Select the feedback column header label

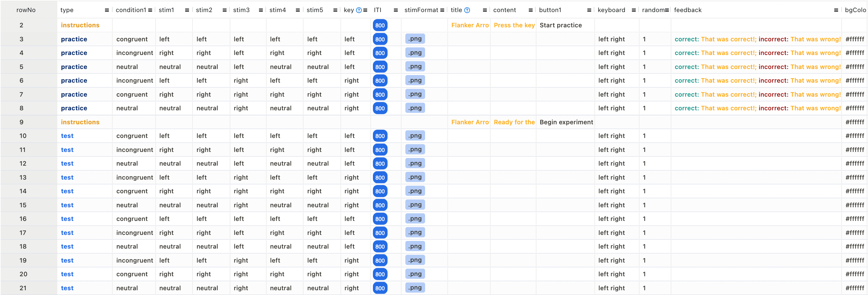688,10
